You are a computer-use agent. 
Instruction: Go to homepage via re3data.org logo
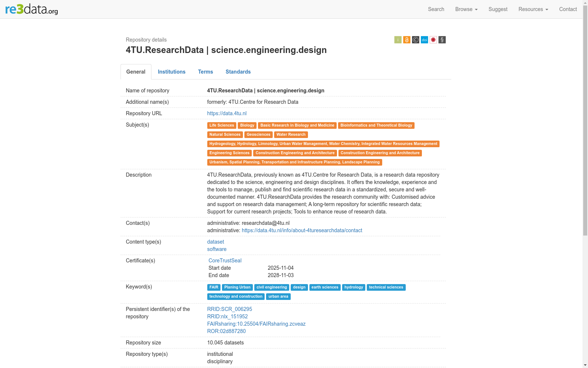tap(32, 9)
